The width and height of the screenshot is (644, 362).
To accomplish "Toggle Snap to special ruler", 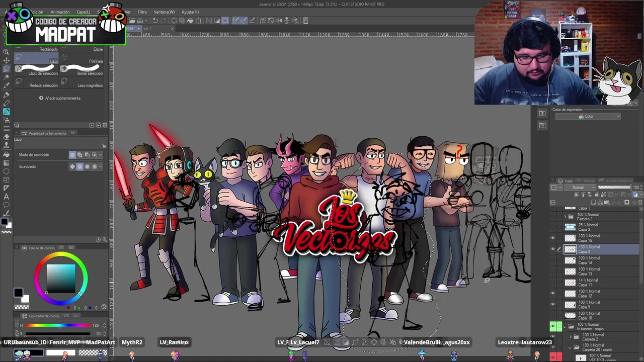I will 244,21.
